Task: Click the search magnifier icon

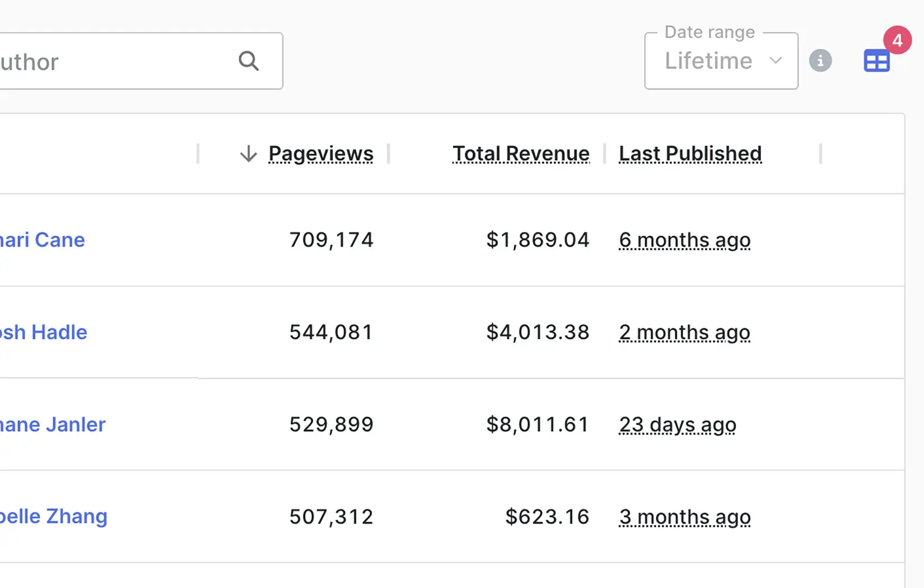Action: pyautogui.click(x=249, y=60)
